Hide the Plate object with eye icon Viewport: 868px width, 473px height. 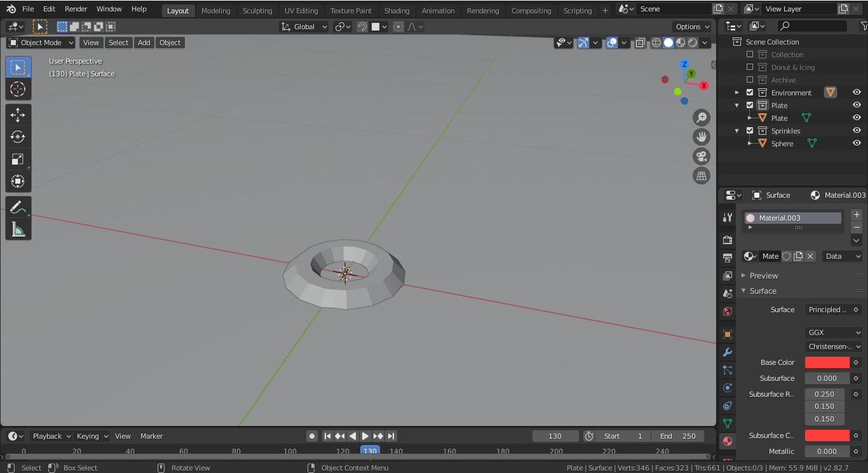(x=857, y=118)
